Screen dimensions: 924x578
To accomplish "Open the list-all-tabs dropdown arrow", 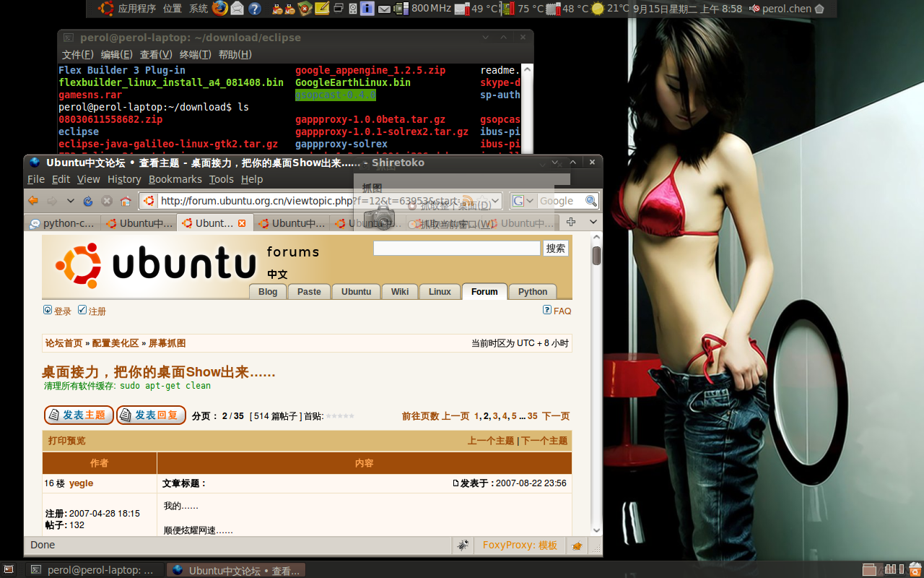I will pos(593,223).
